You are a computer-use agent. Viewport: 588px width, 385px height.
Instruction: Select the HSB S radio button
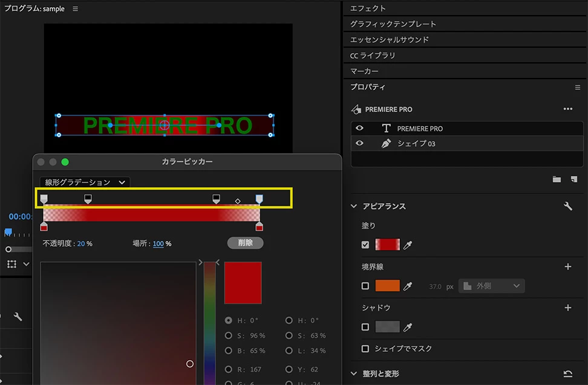tap(229, 335)
